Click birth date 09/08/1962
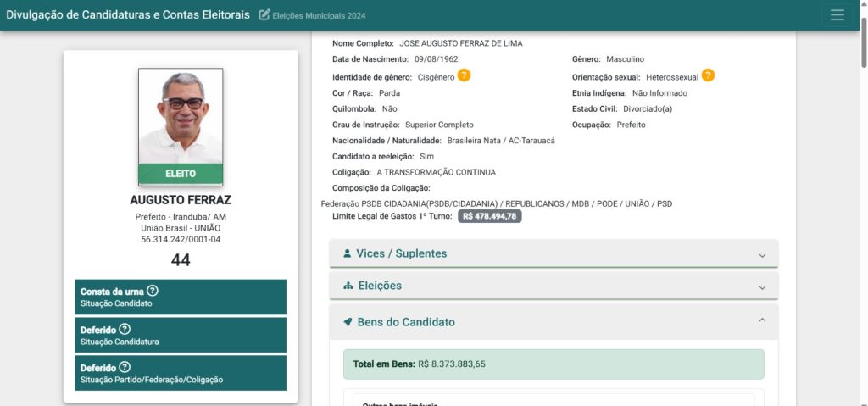 click(x=437, y=59)
